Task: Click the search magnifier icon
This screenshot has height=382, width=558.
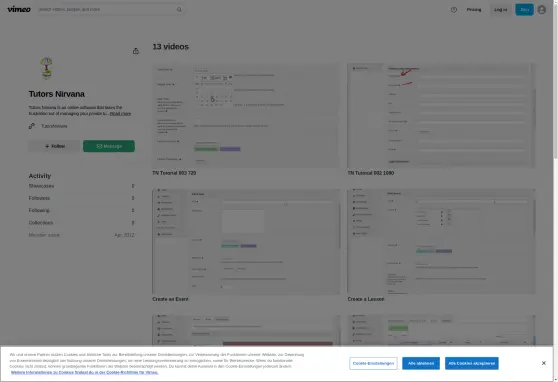Action: click(x=179, y=10)
